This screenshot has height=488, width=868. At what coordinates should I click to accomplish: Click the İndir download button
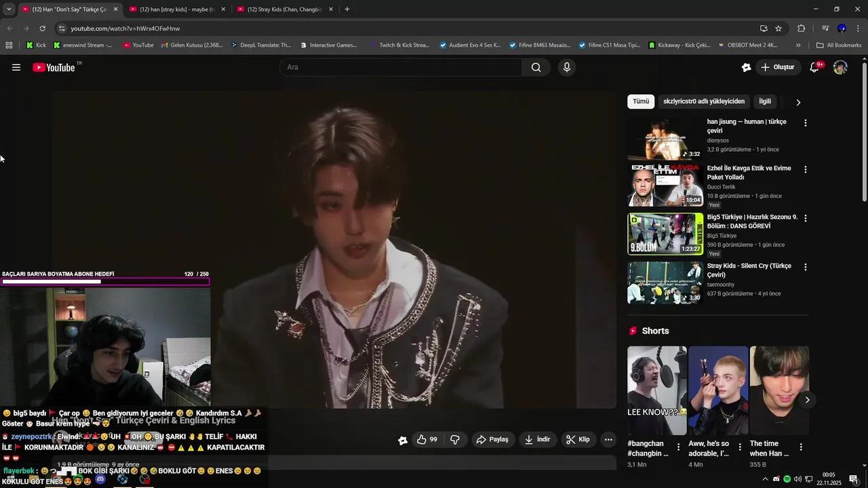(x=537, y=439)
